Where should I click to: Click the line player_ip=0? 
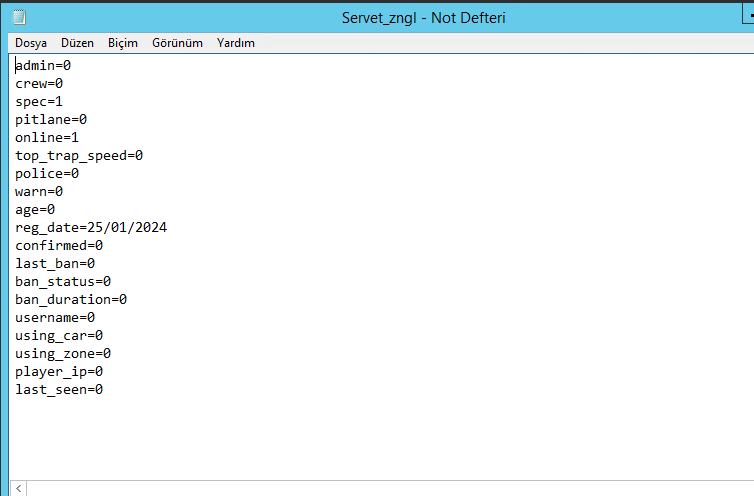click(x=59, y=372)
